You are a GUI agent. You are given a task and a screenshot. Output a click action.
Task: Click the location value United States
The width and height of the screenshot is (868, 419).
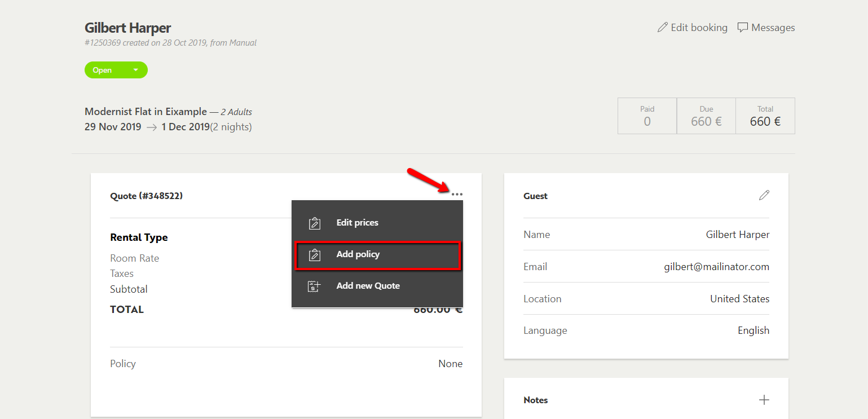[x=740, y=299]
